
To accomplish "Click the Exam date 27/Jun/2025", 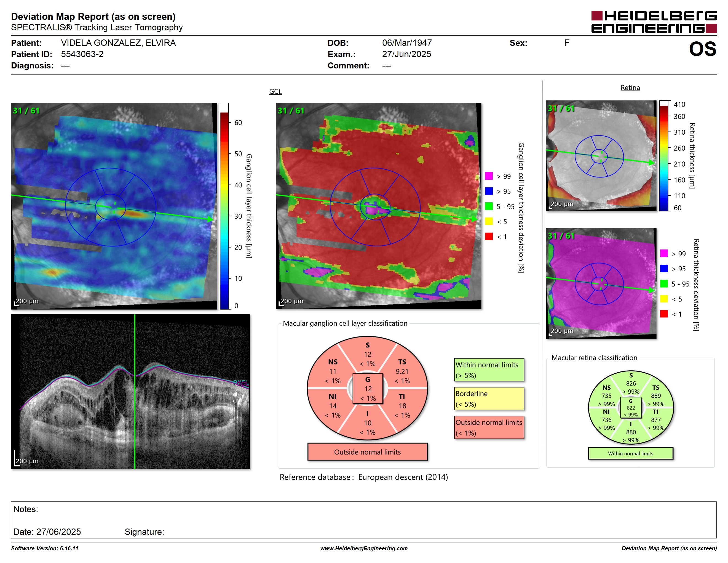I will pyautogui.click(x=406, y=54).
